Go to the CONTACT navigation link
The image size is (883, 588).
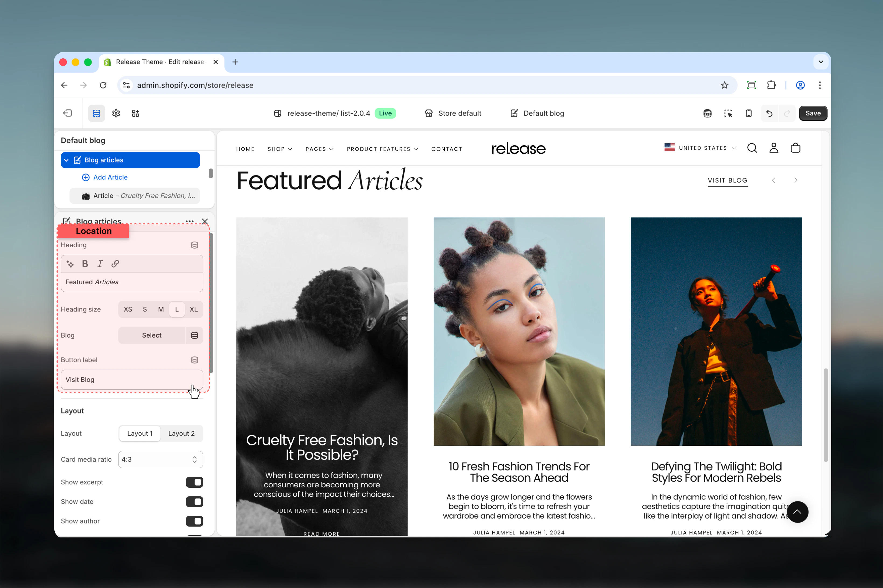(447, 149)
